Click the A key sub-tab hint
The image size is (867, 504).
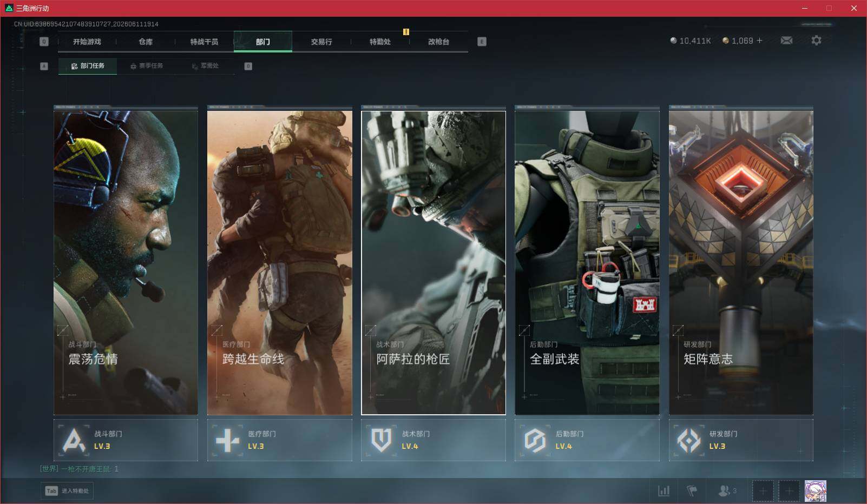coord(44,66)
